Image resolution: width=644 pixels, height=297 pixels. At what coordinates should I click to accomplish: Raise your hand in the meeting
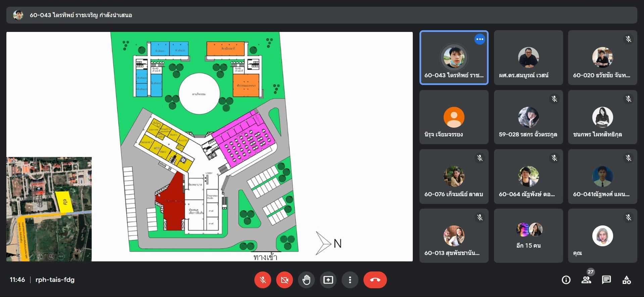306,280
